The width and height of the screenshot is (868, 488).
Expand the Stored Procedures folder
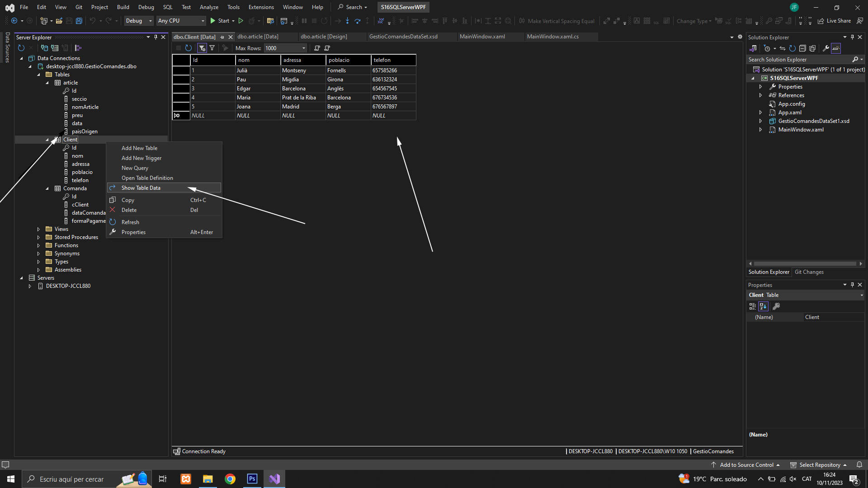(x=38, y=237)
